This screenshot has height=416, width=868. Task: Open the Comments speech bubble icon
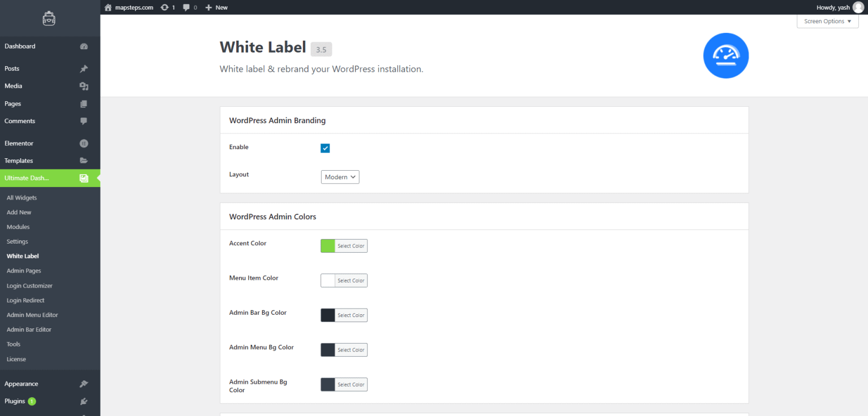pyautogui.click(x=83, y=121)
